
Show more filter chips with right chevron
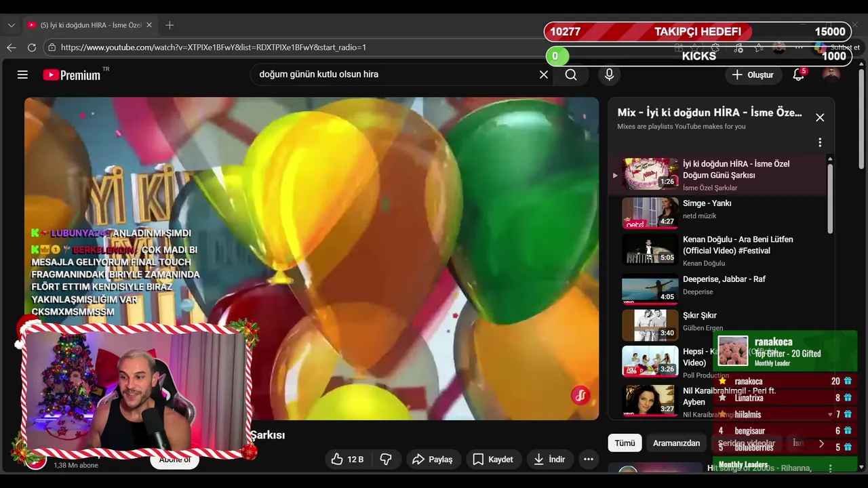(x=821, y=444)
